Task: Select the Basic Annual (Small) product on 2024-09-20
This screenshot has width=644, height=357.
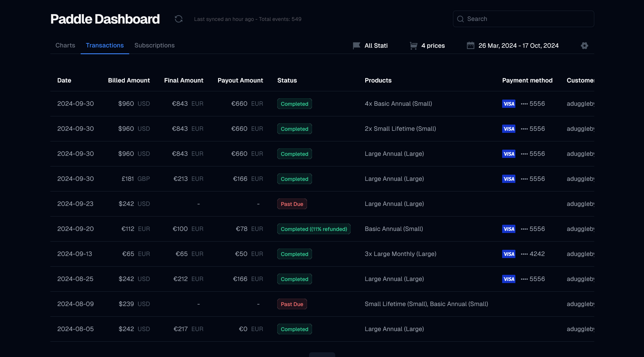Action: coord(394,229)
